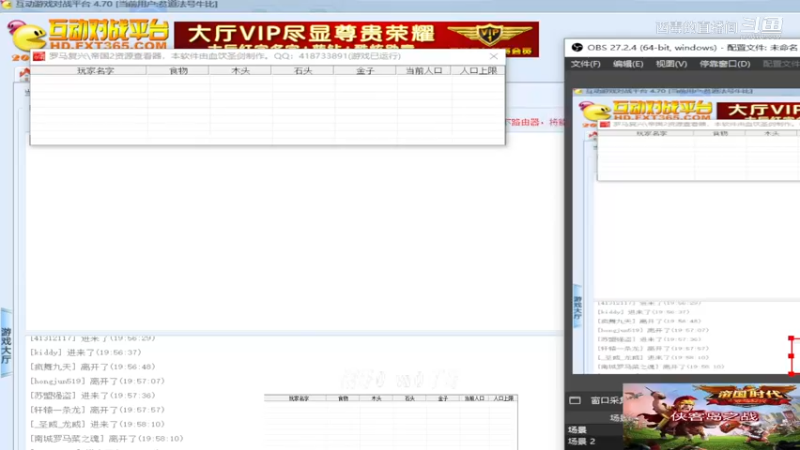
Task: Click the 木头 column header
Action: pos(240,70)
